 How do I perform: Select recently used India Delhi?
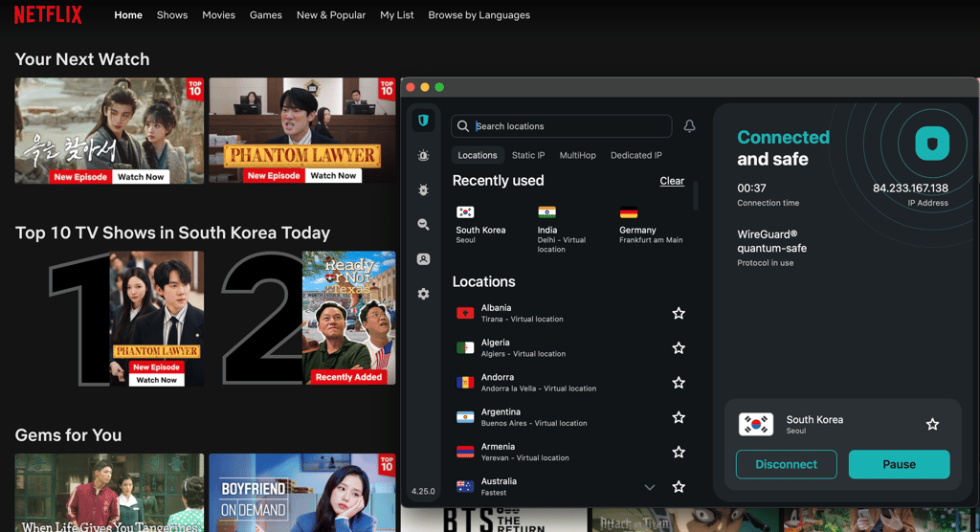pyautogui.click(x=562, y=230)
